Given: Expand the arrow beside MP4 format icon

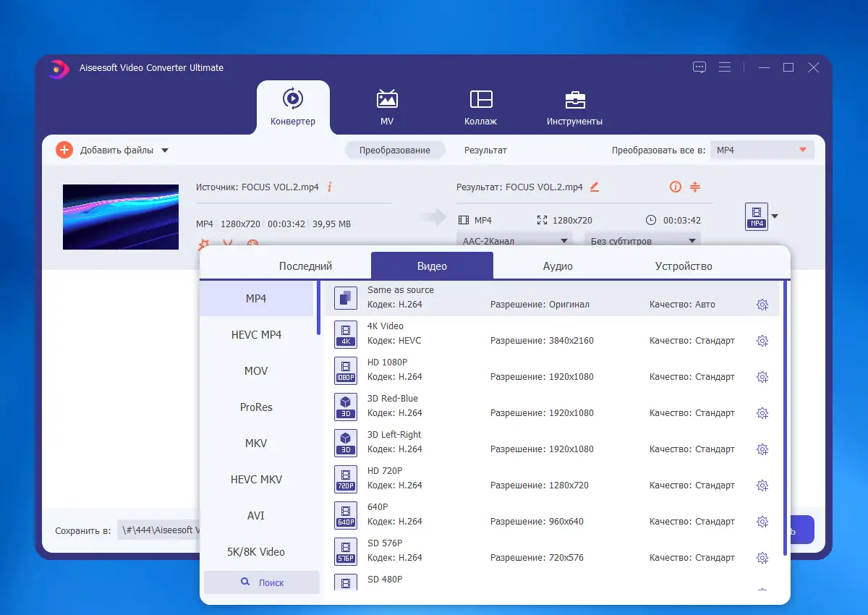Looking at the screenshot, I should point(775,216).
